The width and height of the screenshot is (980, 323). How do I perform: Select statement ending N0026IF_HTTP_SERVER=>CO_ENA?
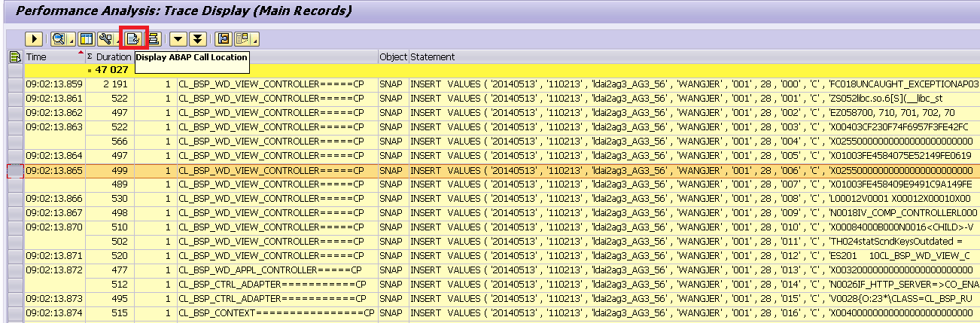coord(694,284)
